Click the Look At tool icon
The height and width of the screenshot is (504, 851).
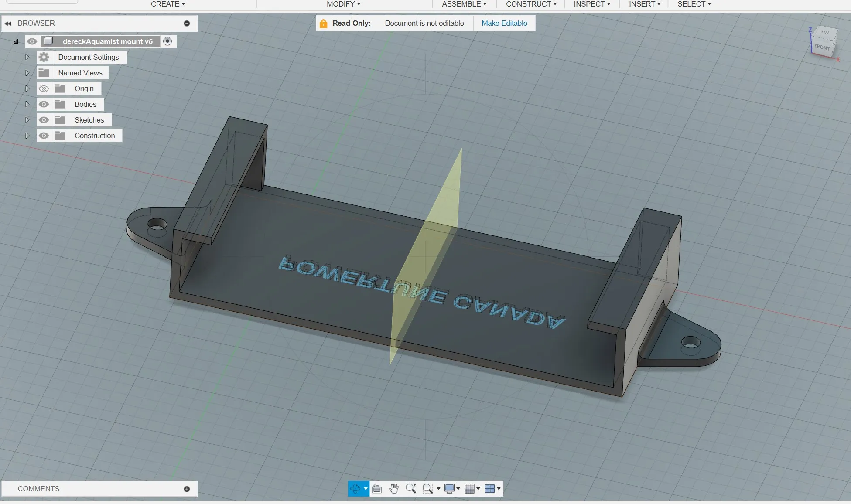[377, 489]
